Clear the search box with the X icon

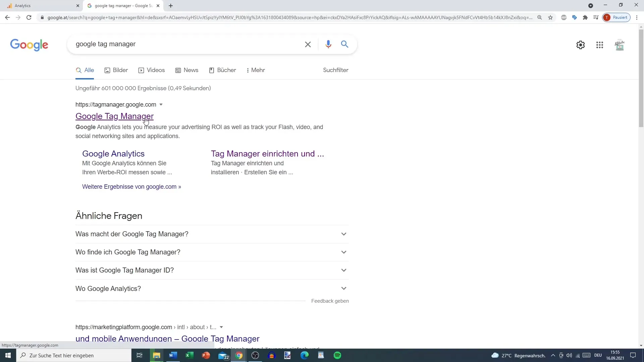(x=308, y=44)
